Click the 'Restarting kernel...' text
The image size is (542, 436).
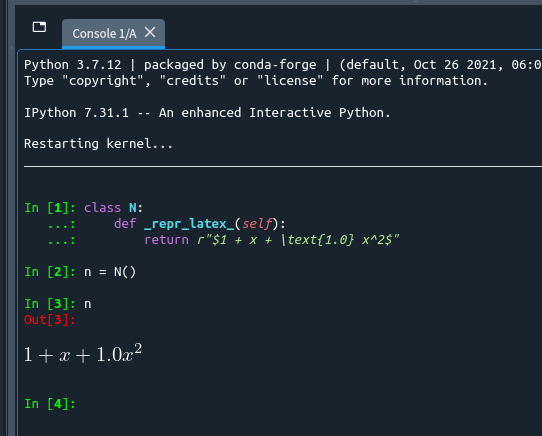pos(98,143)
